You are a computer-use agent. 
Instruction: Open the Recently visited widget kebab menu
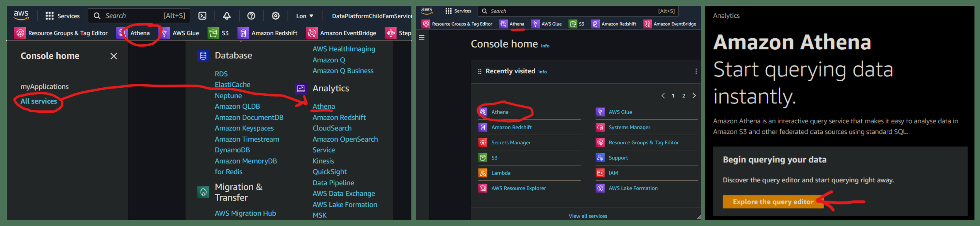coord(696,71)
